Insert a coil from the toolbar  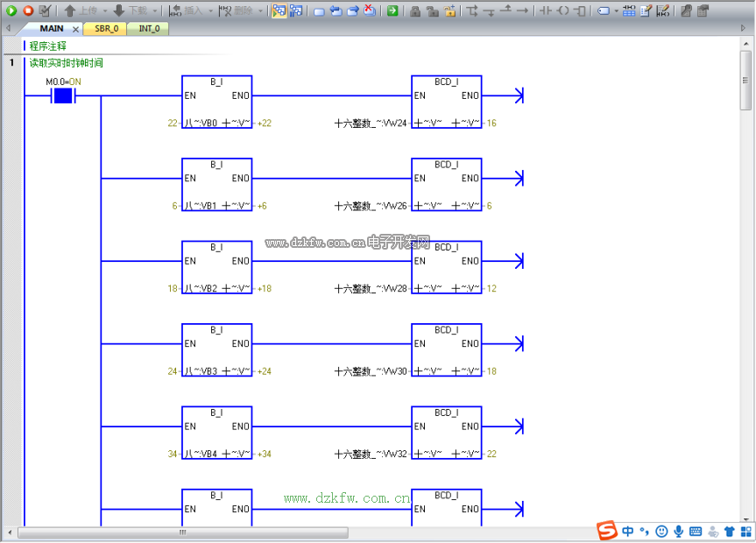(x=562, y=11)
